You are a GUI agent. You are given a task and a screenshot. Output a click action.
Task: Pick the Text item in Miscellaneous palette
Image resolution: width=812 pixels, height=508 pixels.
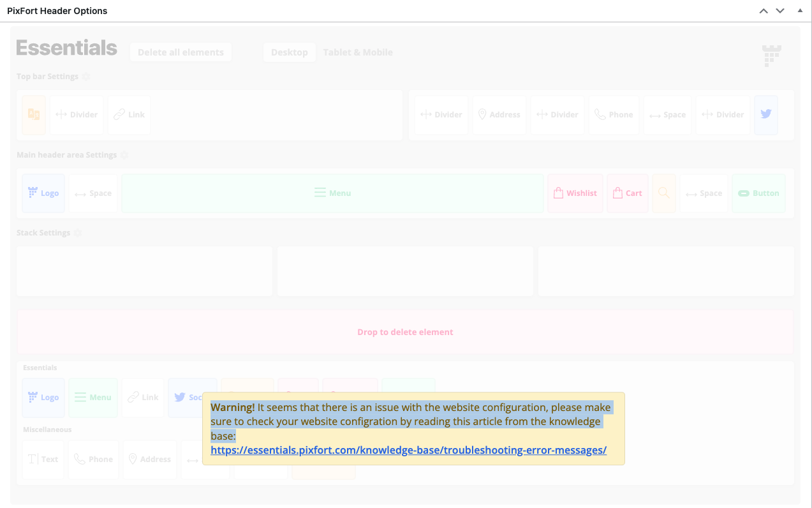coord(43,459)
